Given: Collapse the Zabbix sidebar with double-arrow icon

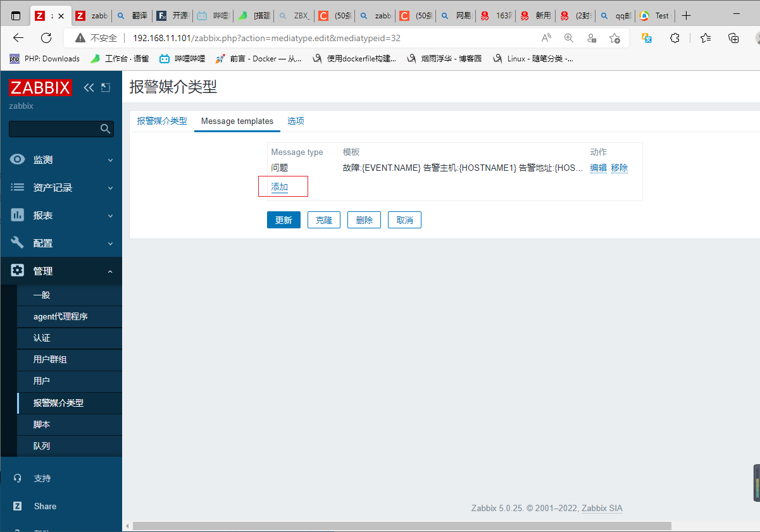Looking at the screenshot, I should coord(89,87).
